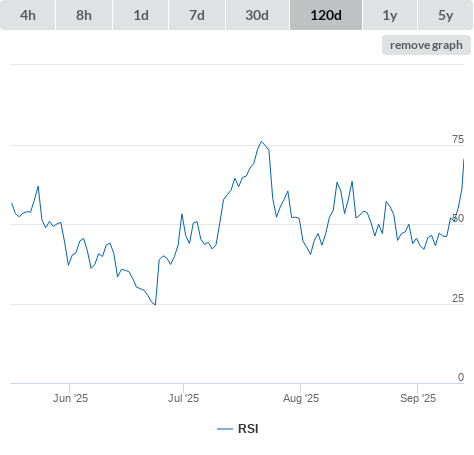This screenshot has height=455, width=474.
Task: Select the 4h time range tab
Action: click(x=28, y=15)
